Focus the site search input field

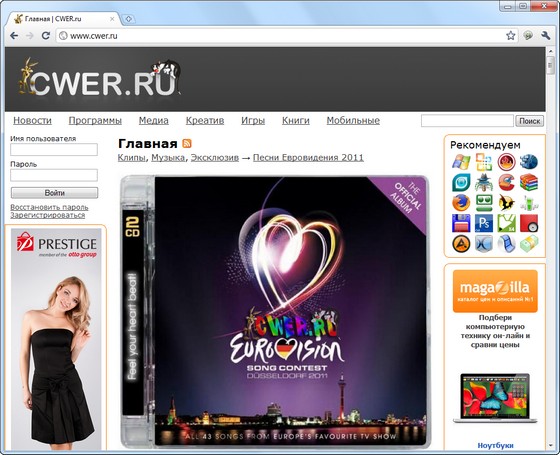pos(467,121)
